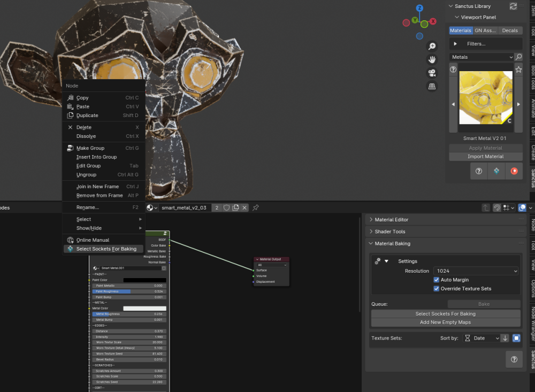Open the Resolution 1024 dropdown
The width and height of the screenshot is (535, 392).
[476, 271]
